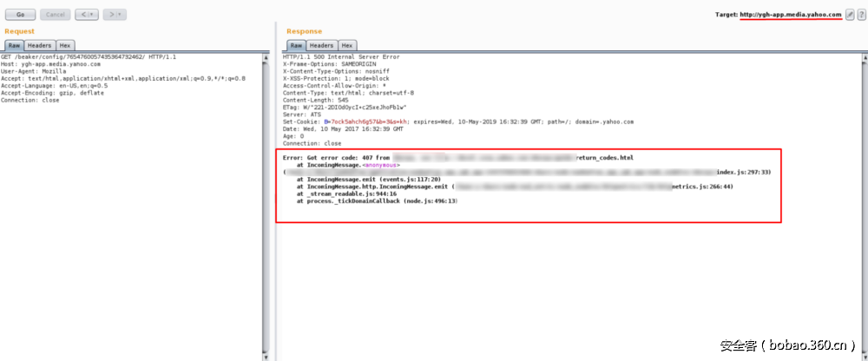Image resolution: width=868 pixels, height=361 pixels.
Task: Open history dropdown beside the > button
Action: click(122, 15)
